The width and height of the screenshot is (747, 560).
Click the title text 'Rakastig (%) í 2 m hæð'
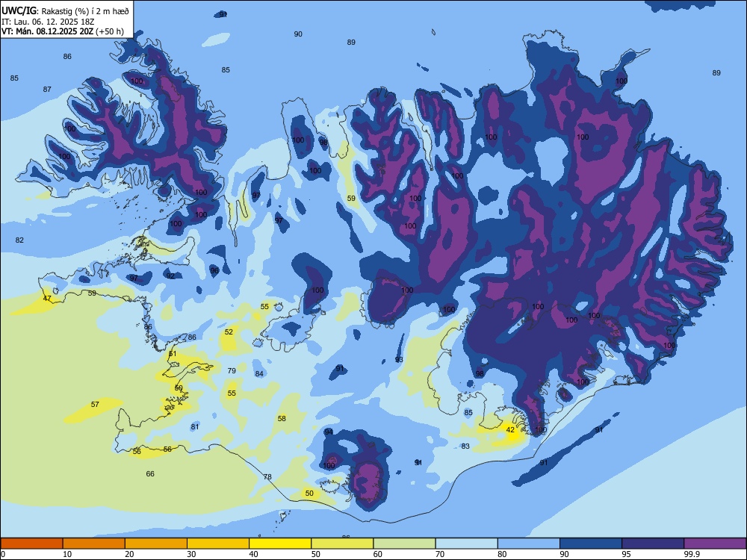pos(85,10)
